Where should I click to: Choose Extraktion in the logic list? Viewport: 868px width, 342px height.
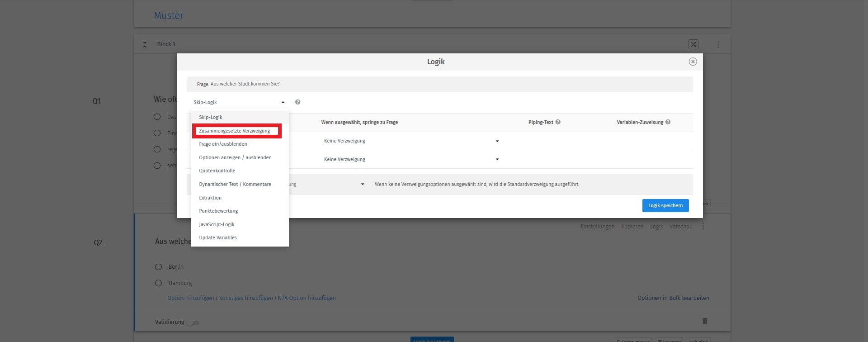pos(240,198)
